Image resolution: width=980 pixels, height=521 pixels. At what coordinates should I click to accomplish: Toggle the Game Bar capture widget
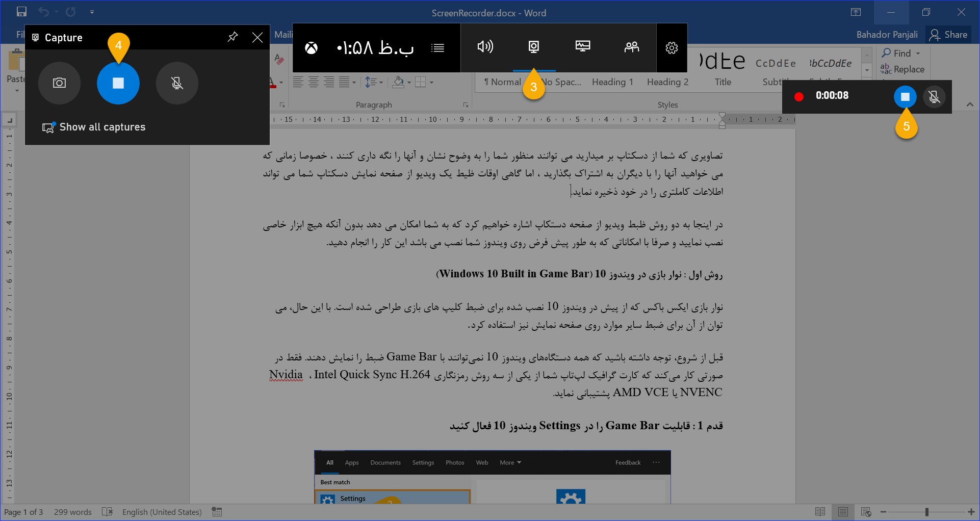[x=534, y=47]
